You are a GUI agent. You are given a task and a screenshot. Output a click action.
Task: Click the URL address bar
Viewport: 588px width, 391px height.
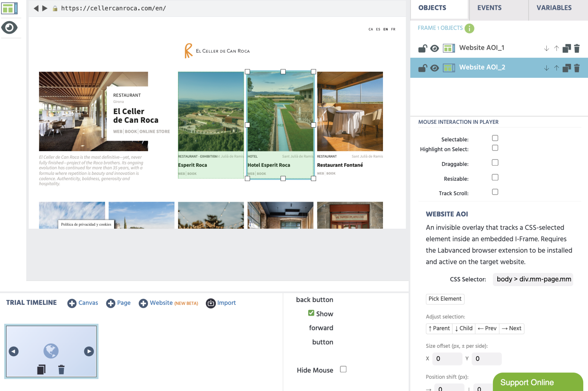click(x=114, y=8)
